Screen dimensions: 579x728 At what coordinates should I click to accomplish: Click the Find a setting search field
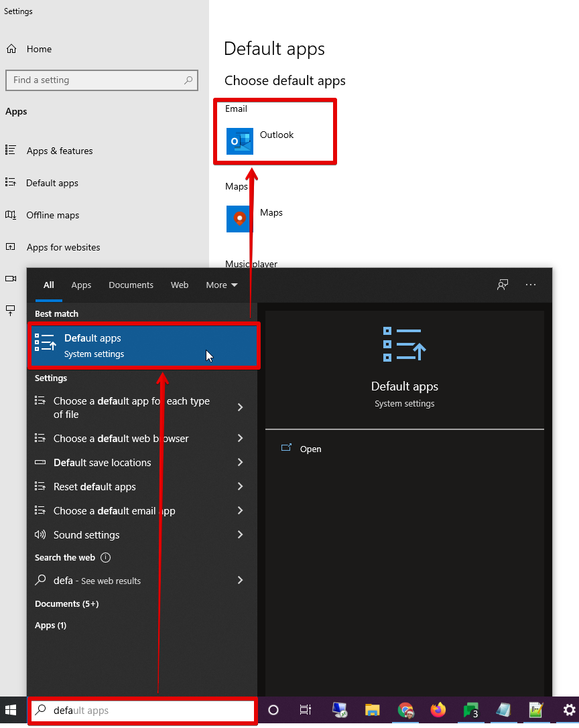pos(102,80)
